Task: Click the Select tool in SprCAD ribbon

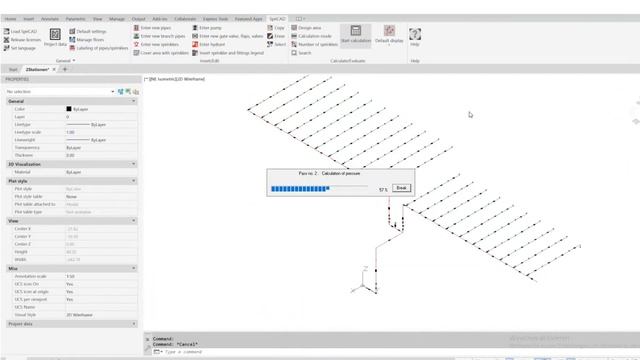Action: (277, 44)
